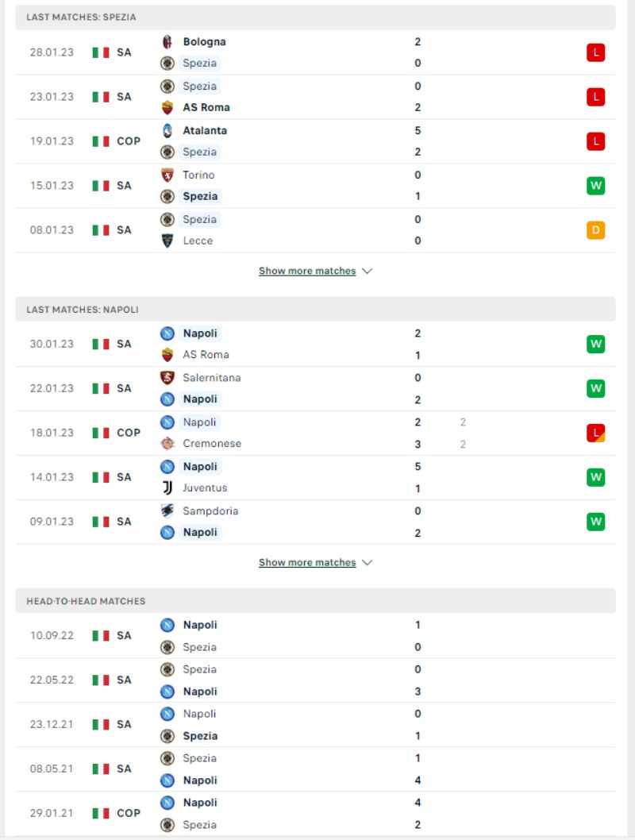This screenshot has height=840, width=635.
Task: Open the 29.01.21 COP head-to-head match row
Action: click(x=315, y=813)
